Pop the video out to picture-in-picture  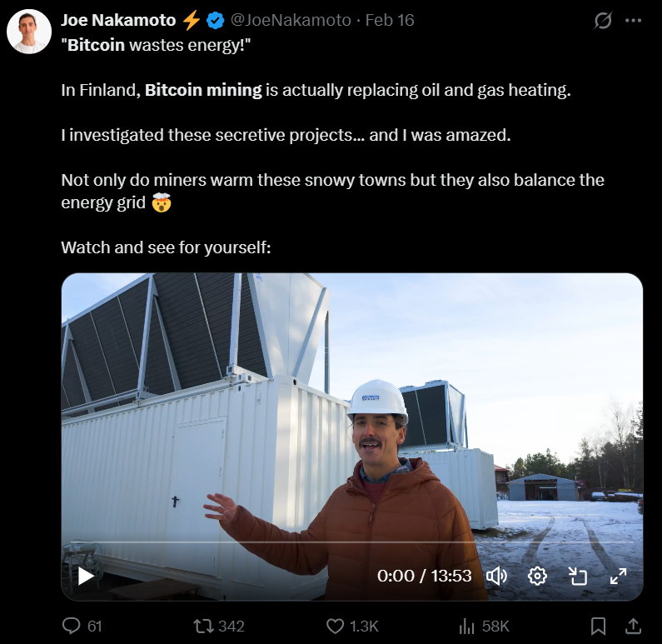[x=578, y=576]
